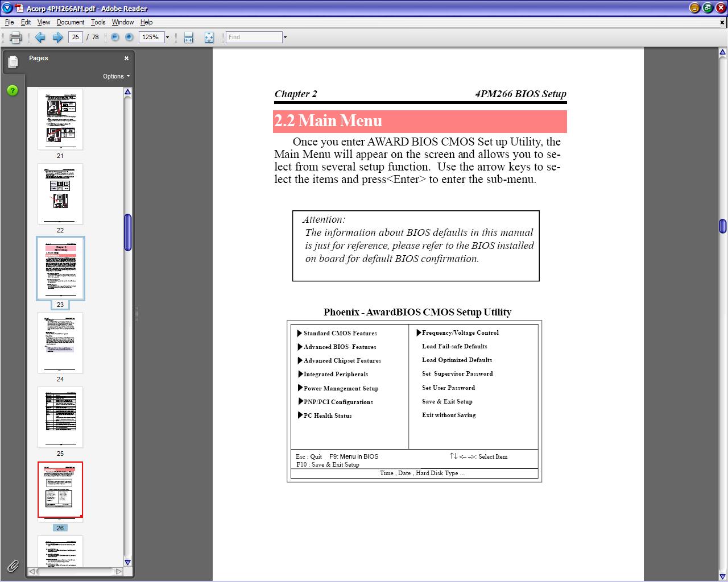Click 'Chapter 2' header text
The height and width of the screenshot is (582, 728).
point(296,94)
